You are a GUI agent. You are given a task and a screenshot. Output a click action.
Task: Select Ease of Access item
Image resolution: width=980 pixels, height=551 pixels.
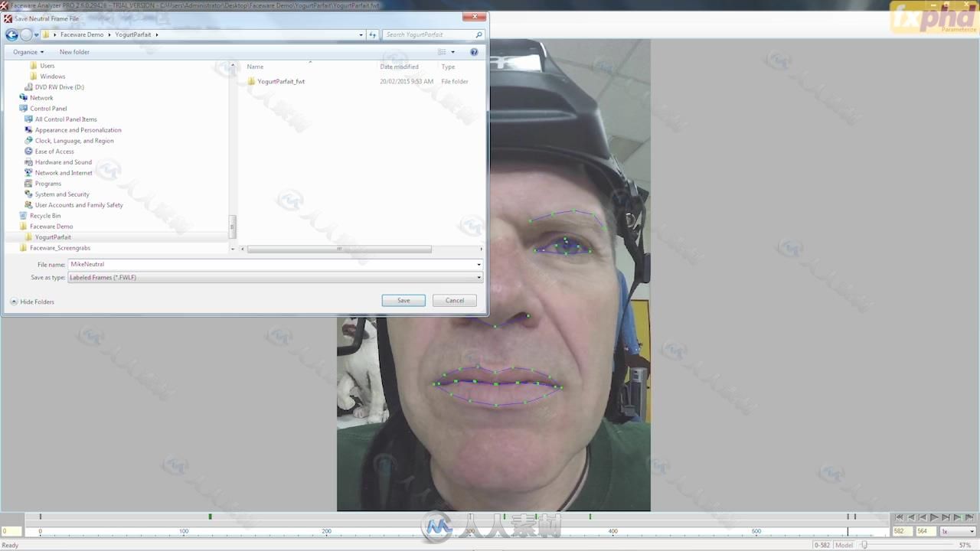tap(54, 152)
